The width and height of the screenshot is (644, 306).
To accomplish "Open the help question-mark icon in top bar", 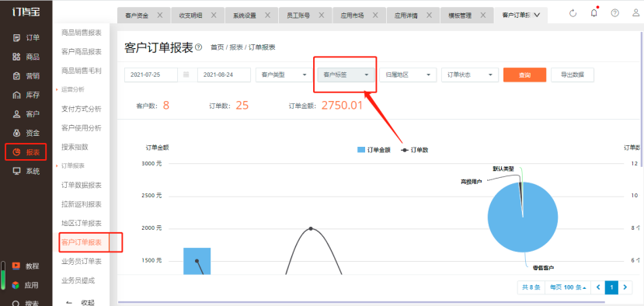I will [x=614, y=13].
